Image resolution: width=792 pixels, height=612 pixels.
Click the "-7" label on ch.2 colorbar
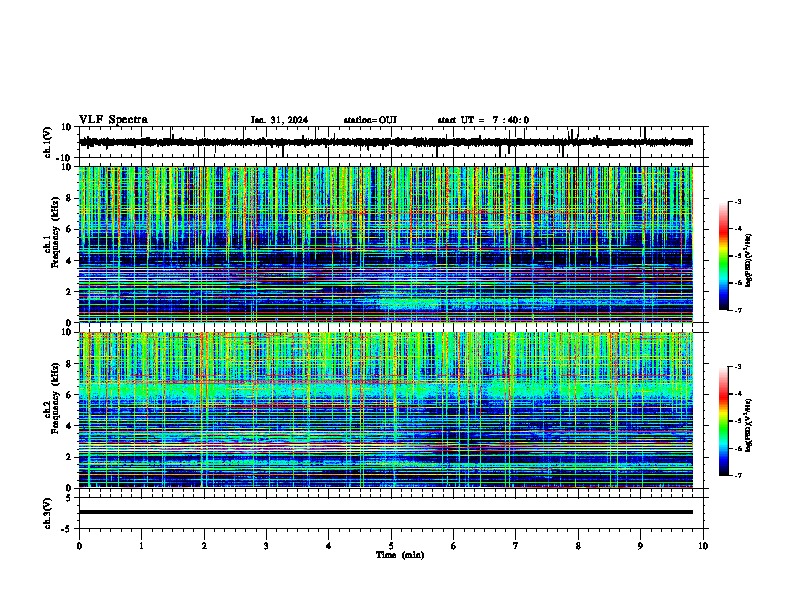click(x=737, y=475)
